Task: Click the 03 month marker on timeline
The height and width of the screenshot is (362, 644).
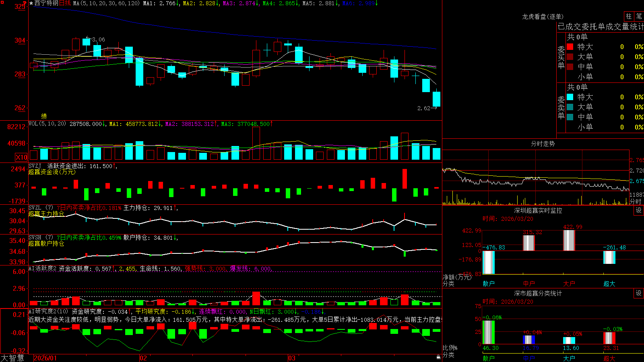Action: tap(292, 358)
